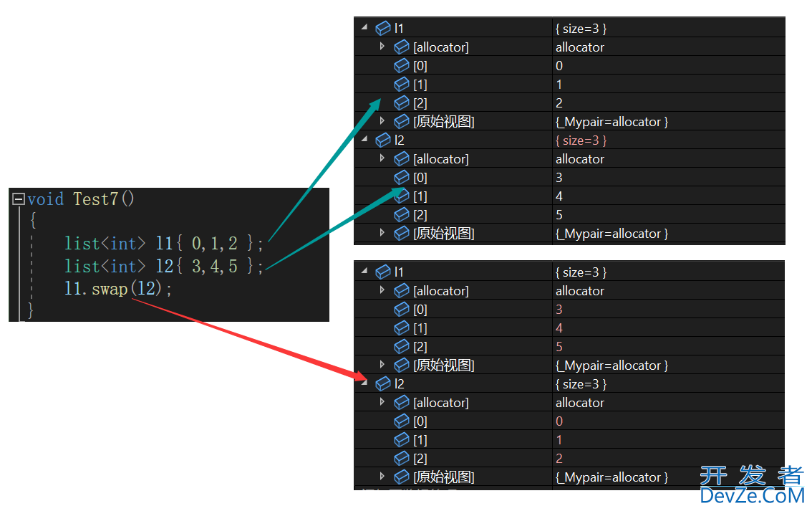Click the cube icon beside l2 in top watch panel

[x=383, y=140]
